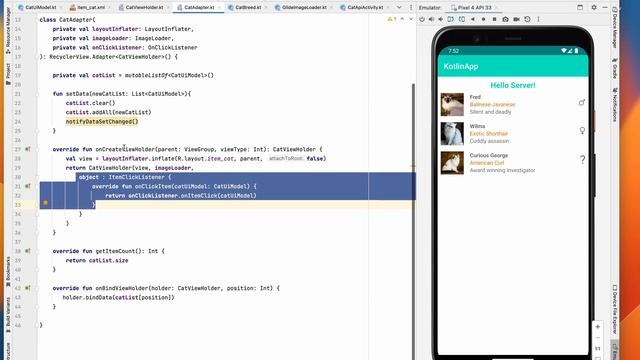Image resolution: width=640 pixels, height=360 pixels.
Task: Open Device Manager side panel
Action: [615, 27]
